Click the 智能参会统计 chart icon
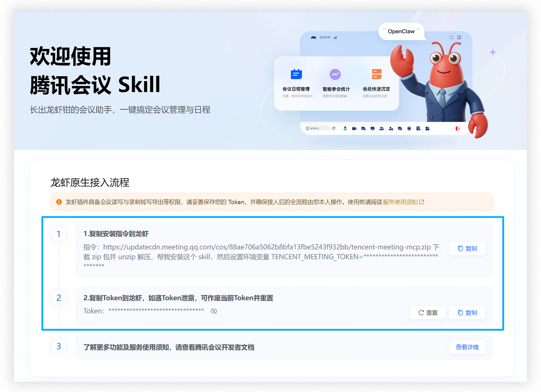The height and width of the screenshot is (392, 541). point(335,74)
